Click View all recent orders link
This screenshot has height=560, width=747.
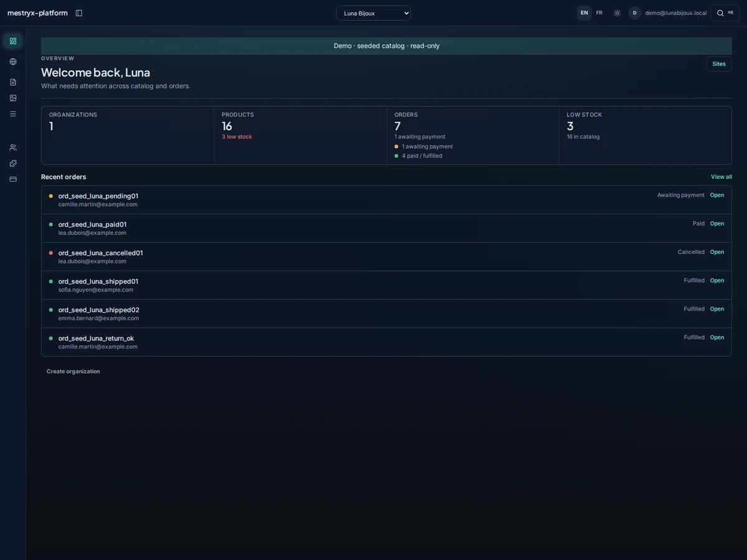click(721, 177)
